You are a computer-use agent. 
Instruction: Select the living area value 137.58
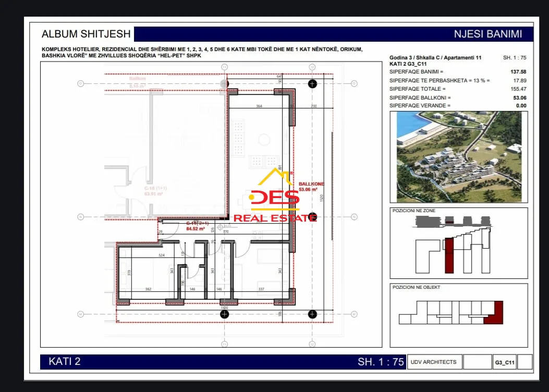coord(518,72)
